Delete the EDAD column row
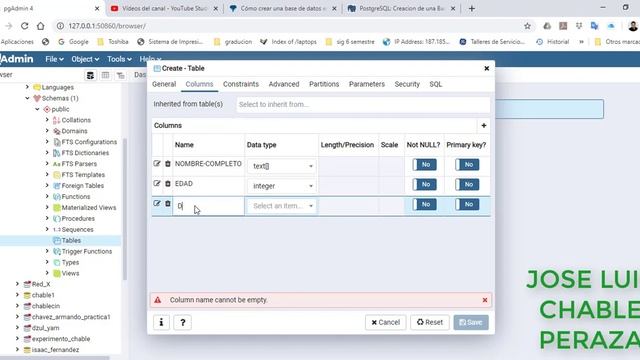The image size is (640, 360). point(168,183)
